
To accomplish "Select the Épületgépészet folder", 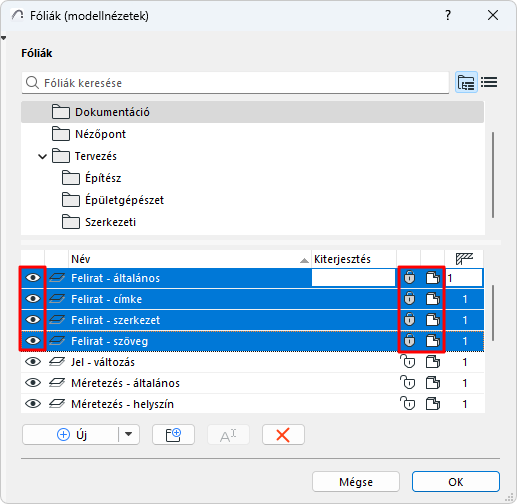I will pyautogui.click(x=252, y=200).
